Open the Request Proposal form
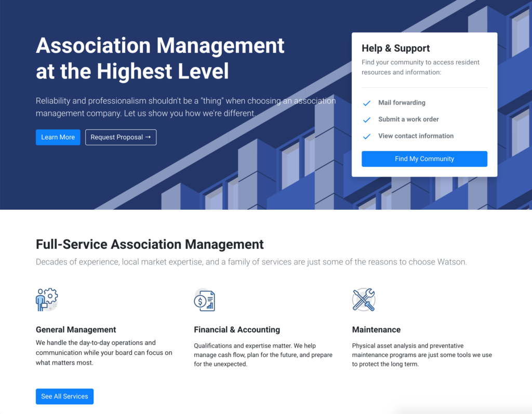Image resolution: width=532 pixels, height=414 pixels. pyautogui.click(x=121, y=137)
